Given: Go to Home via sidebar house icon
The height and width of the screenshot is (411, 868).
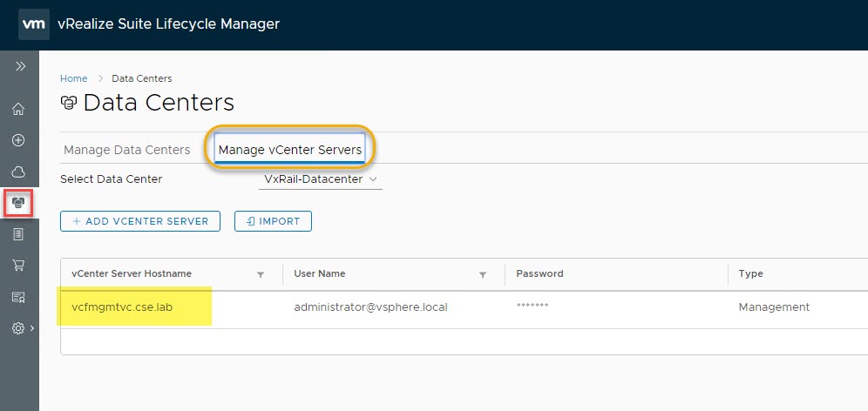Looking at the screenshot, I should (18, 109).
